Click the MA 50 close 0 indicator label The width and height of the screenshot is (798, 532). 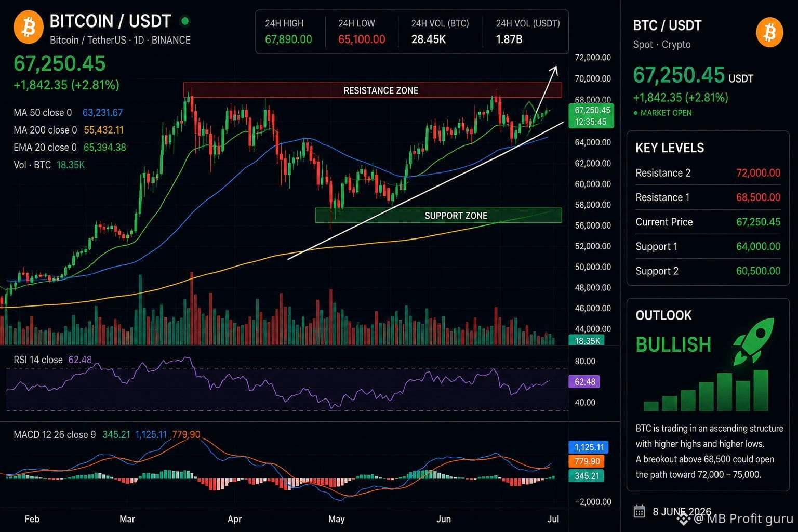(x=43, y=113)
